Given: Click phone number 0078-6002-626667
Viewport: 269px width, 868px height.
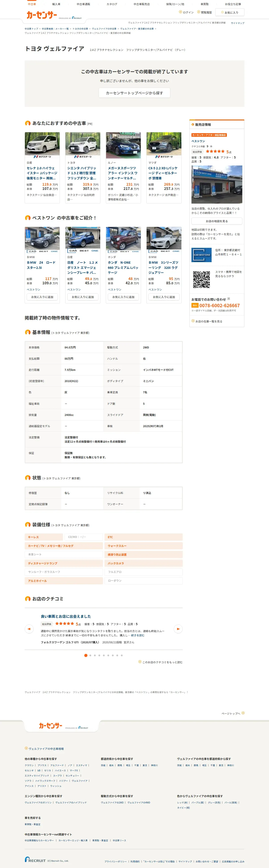Looking at the screenshot, I should [219, 305].
